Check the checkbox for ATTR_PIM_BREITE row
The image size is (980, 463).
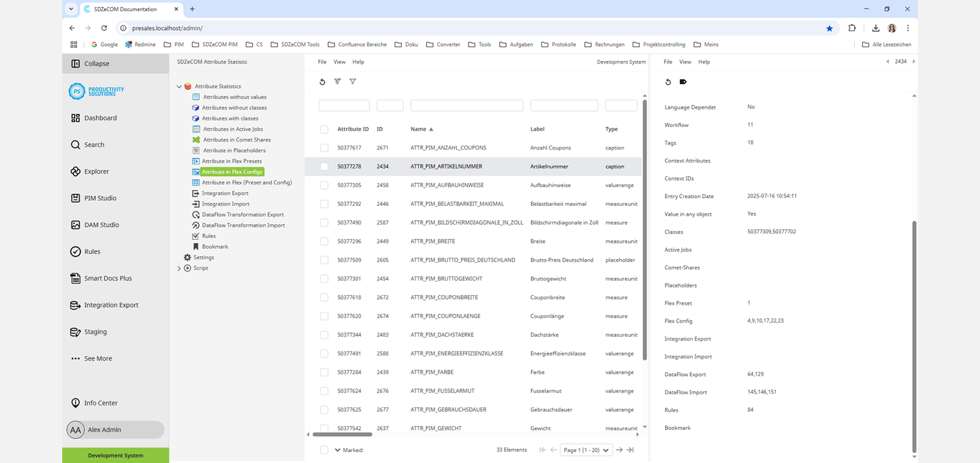click(x=324, y=241)
